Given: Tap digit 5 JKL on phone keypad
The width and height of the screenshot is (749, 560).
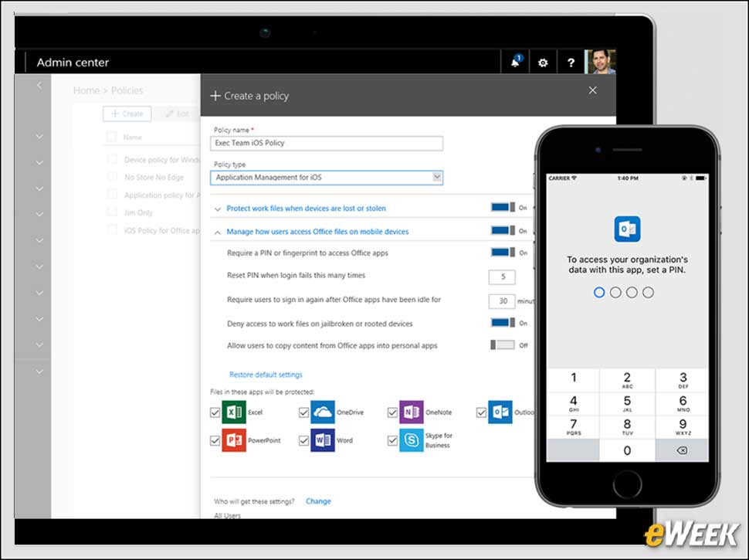Looking at the screenshot, I should (627, 403).
